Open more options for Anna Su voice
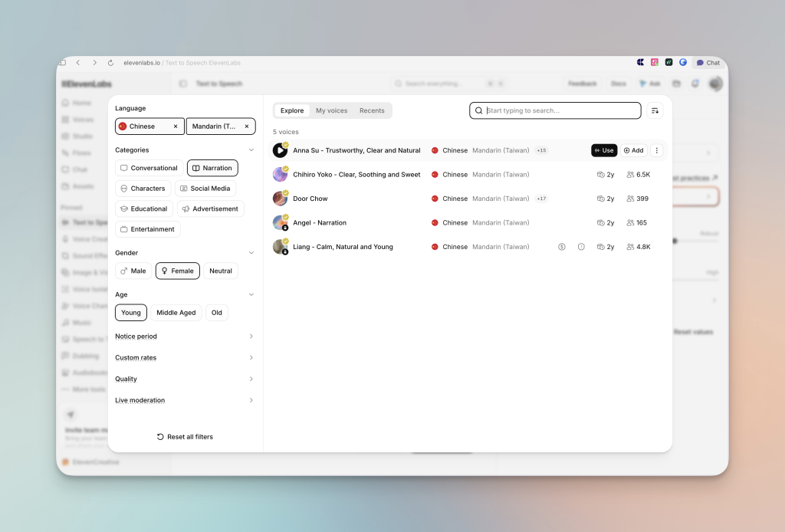785x532 pixels. click(657, 150)
